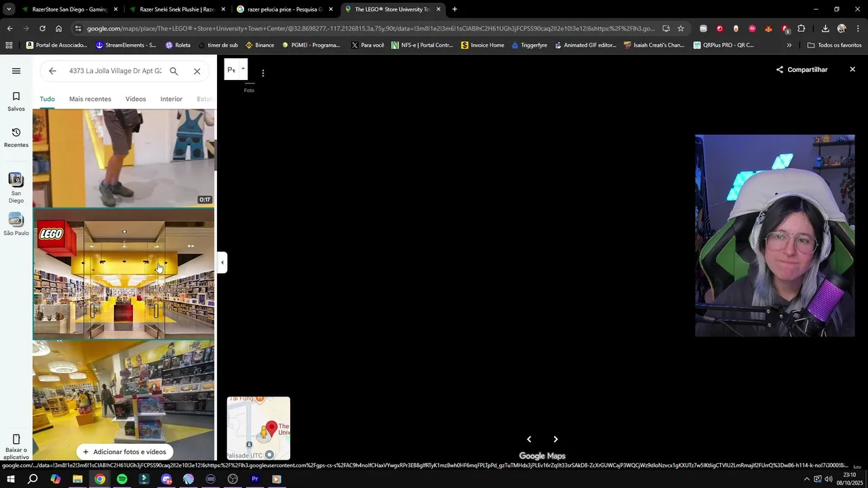Open the 0:17 video thumbnail
Screen dimensions: 868x488
tap(123, 158)
